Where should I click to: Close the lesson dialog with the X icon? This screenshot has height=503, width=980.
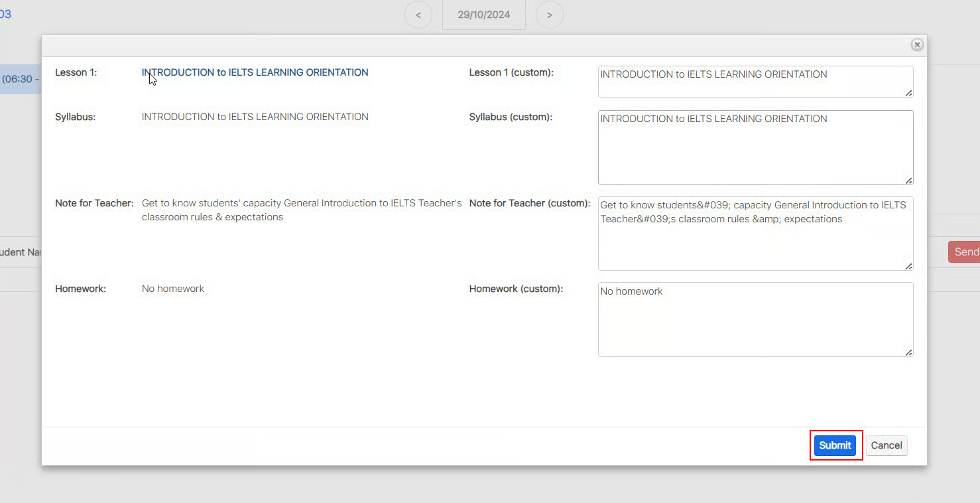click(917, 44)
